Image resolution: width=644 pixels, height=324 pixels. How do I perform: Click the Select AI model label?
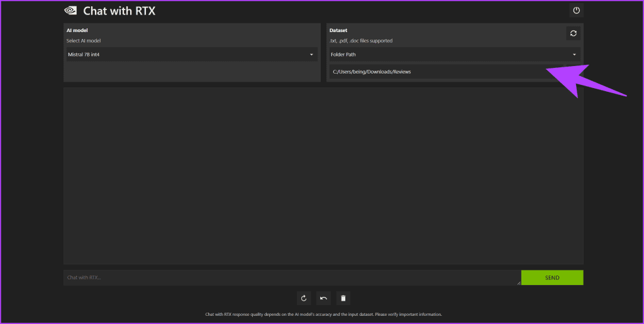coord(84,41)
